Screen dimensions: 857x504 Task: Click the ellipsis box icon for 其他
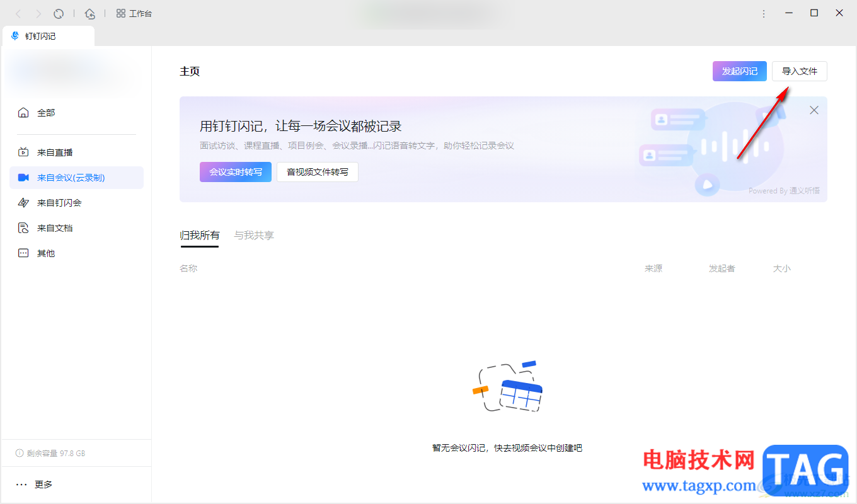coord(23,253)
